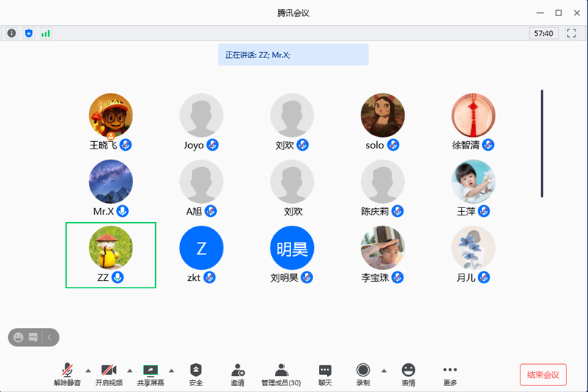
Task: Collapse the floating emoji bar chevron
Action: point(49,338)
